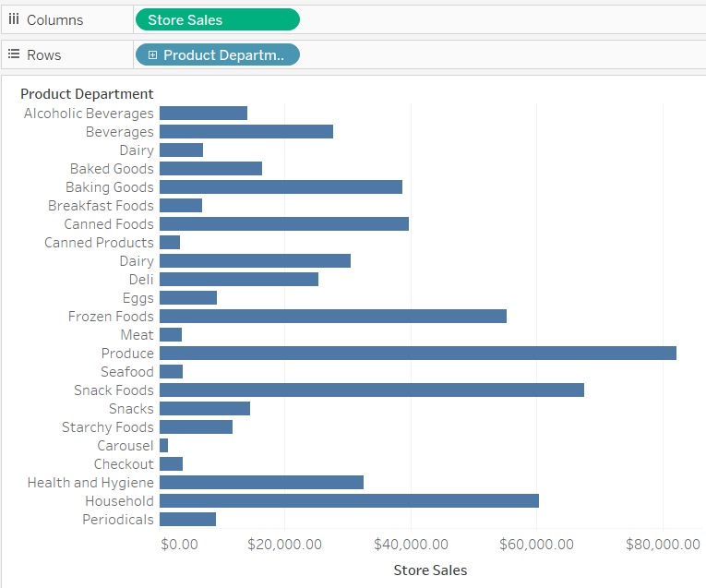Click the Health and Hygiene row label

tap(90, 483)
